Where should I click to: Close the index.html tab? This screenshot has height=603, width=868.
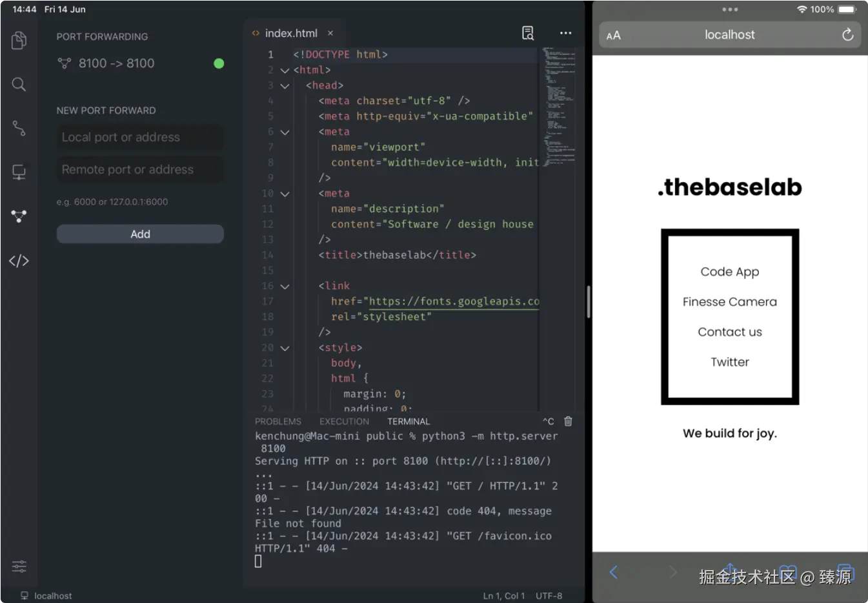(x=330, y=33)
